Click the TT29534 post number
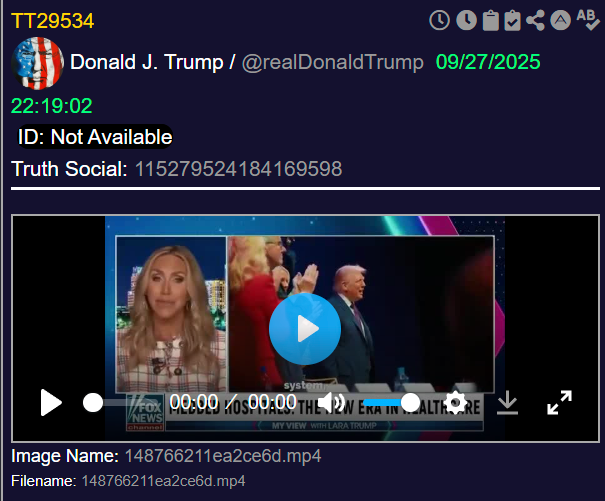The image size is (605, 501). [52, 21]
